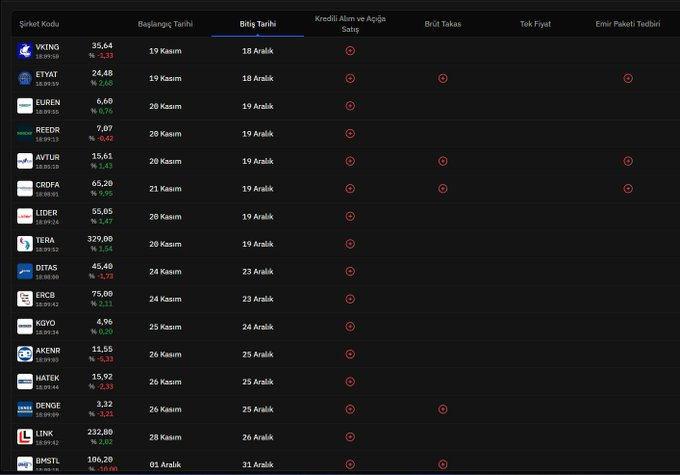Image resolution: width=680 pixels, height=475 pixels.
Task: Click the TERA company logo icon
Action: [x=25, y=244]
